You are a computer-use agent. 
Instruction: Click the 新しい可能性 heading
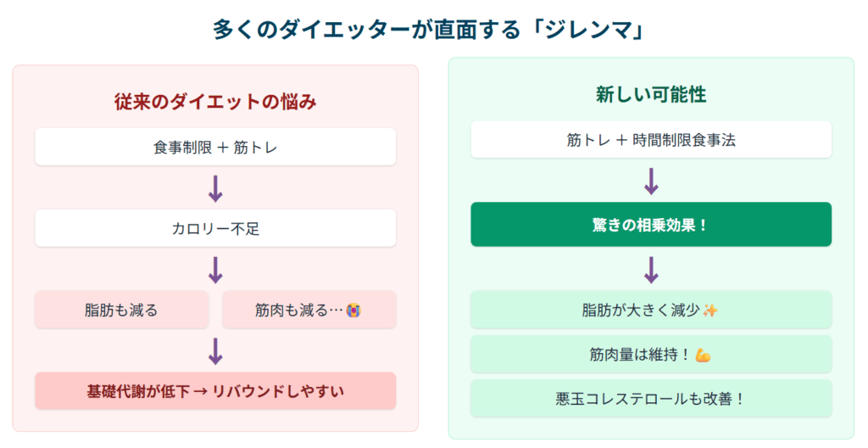point(651,95)
